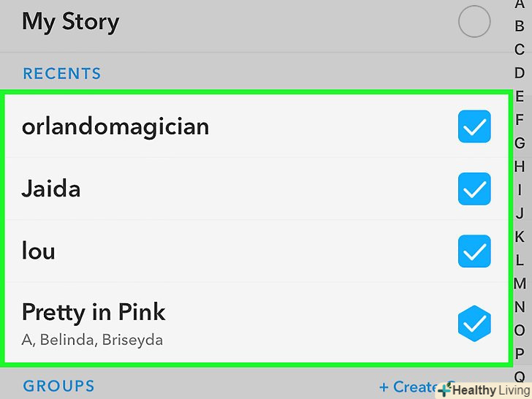This screenshot has height=399, width=532.
Task: Jump to letter B in index
Action: (x=520, y=26)
